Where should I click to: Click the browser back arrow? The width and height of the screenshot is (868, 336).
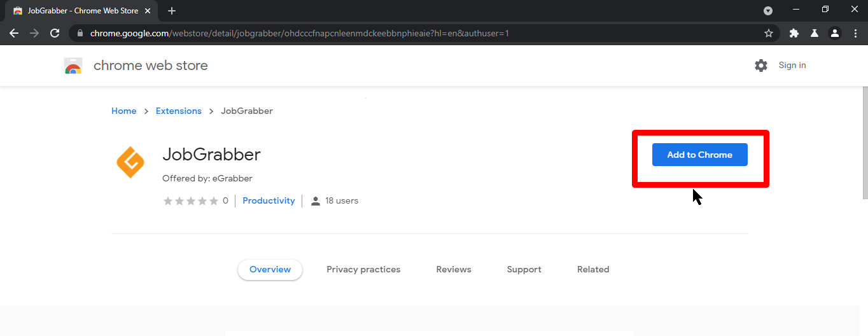[x=14, y=33]
